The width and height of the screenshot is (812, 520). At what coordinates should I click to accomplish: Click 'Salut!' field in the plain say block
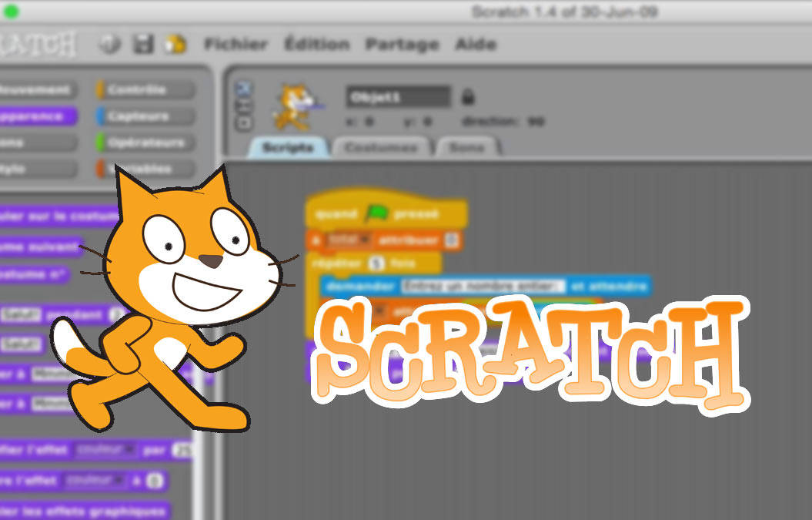[x=21, y=344]
